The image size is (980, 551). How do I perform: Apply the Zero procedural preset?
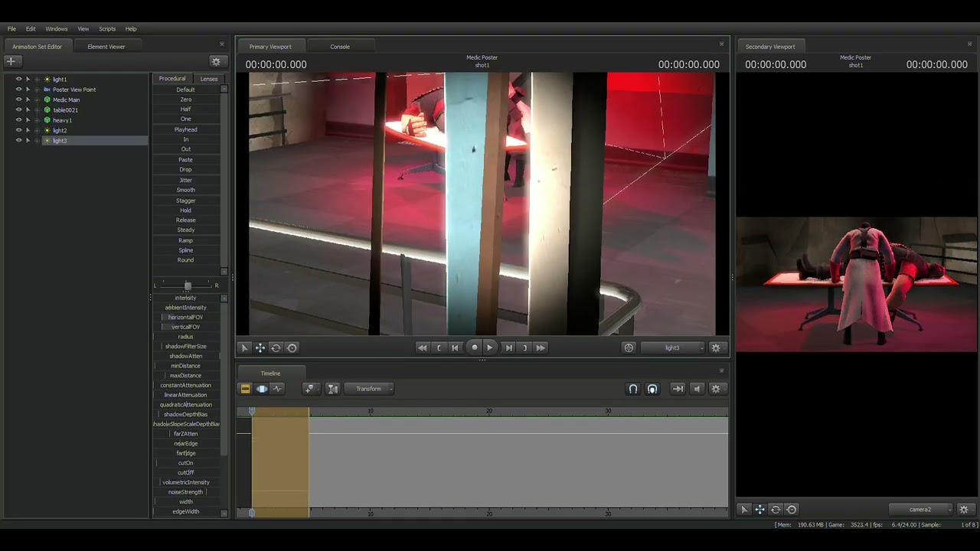coord(186,99)
